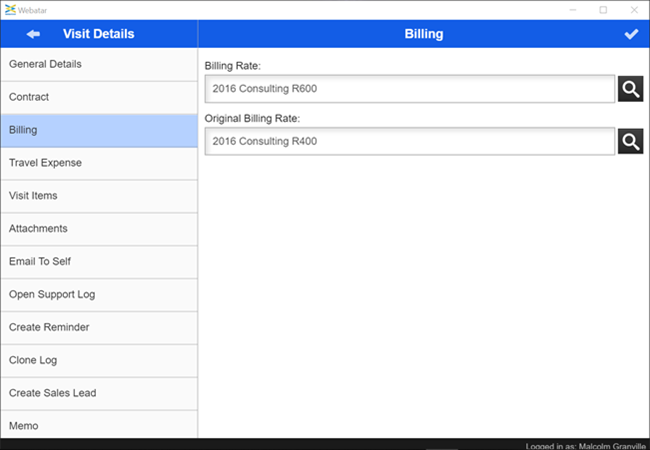Select the Billing menu item
Screen dimensions: 650x450
point(99,131)
